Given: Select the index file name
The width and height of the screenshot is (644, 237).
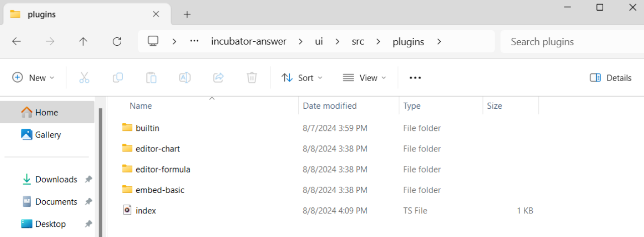Looking at the screenshot, I should pyautogui.click(x=146, y=210).
